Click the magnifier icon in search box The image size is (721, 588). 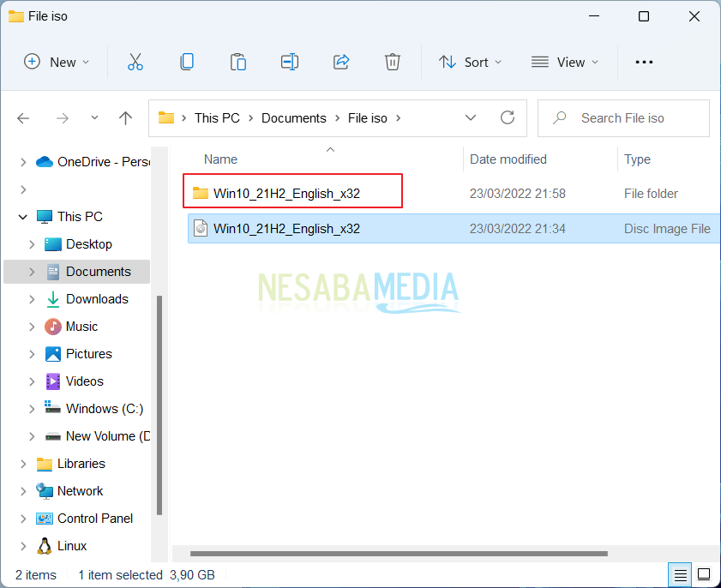click(x=559, y=118)
